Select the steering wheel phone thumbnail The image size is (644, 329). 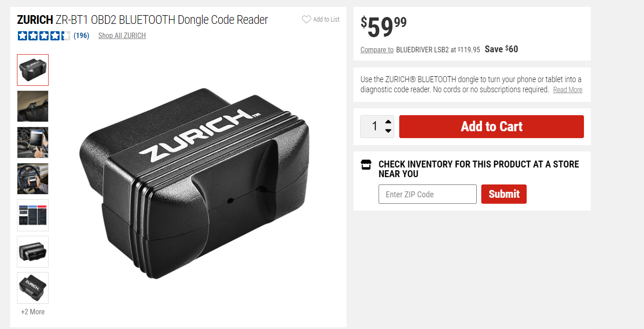pos(33,178)
